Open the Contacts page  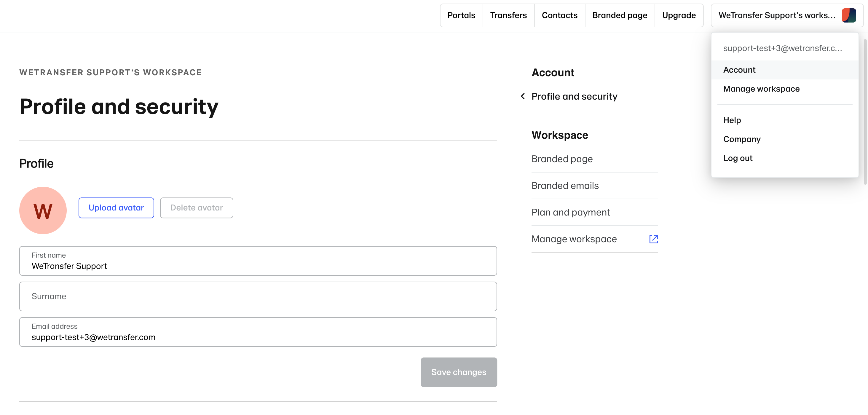point(559,15)
